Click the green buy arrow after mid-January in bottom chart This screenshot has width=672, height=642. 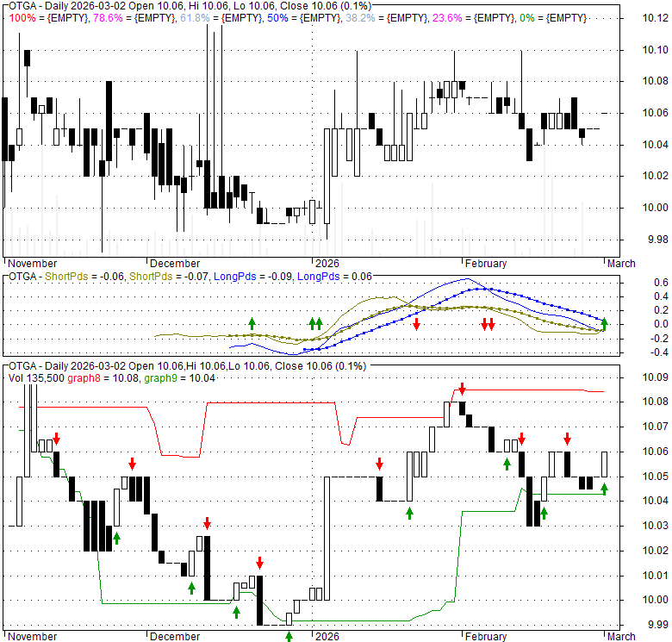pyautogui.click(x=409, y=514)
